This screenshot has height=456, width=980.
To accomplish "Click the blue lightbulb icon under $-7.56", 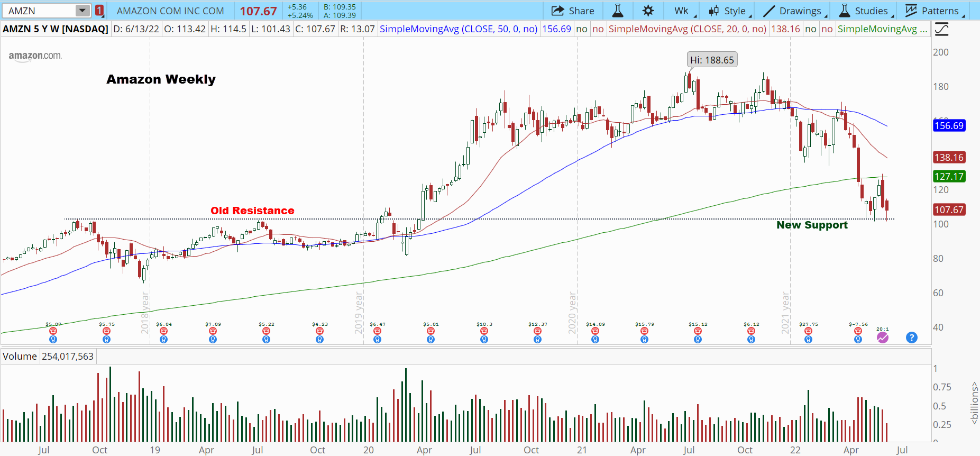I will pos(858,340).
